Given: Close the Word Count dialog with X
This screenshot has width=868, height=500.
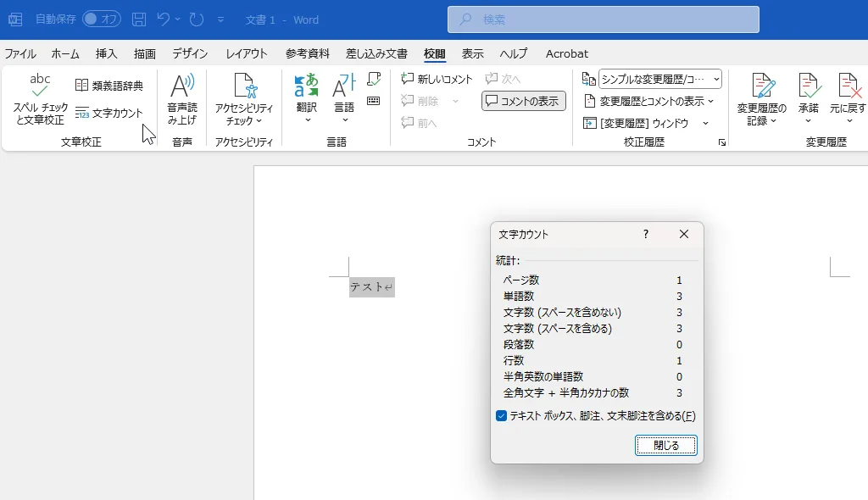Looking at the screenshot, I should click(x=684, y=234).
